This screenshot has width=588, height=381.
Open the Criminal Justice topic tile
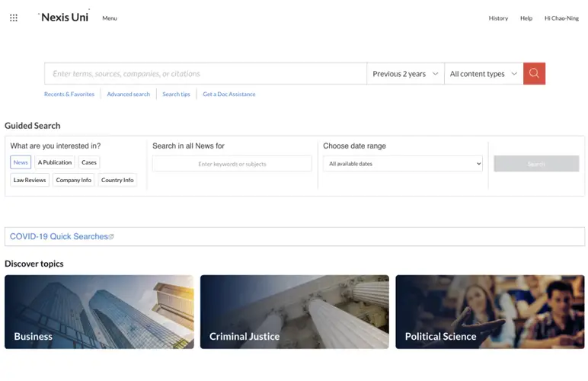click(294, 312)
